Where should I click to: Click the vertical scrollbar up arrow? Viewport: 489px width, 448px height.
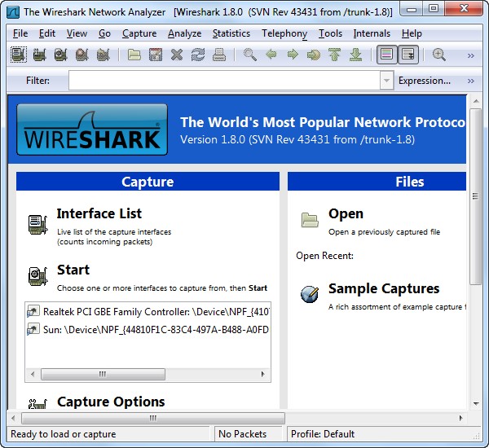(x=476, y=101)
